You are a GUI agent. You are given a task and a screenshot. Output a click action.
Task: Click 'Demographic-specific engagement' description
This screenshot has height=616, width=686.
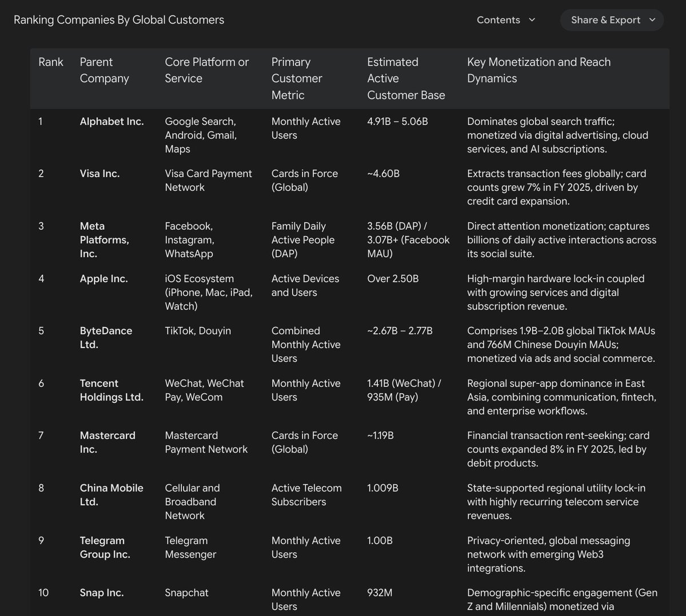coord(563,600)
